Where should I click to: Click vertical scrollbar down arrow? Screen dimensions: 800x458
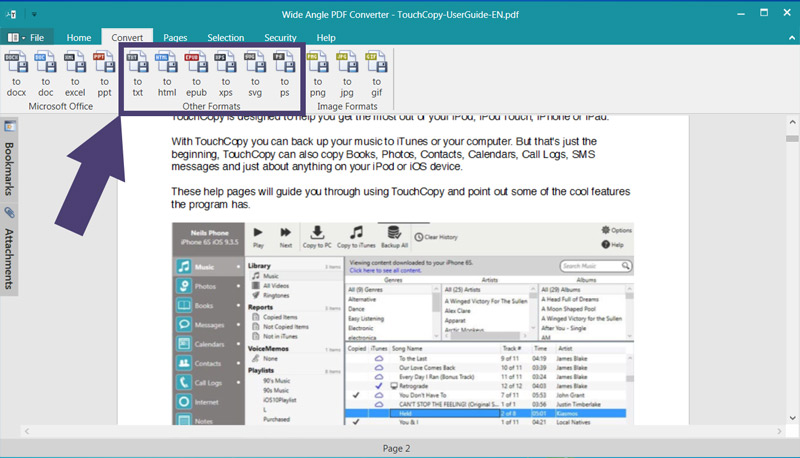pos(792,418)
